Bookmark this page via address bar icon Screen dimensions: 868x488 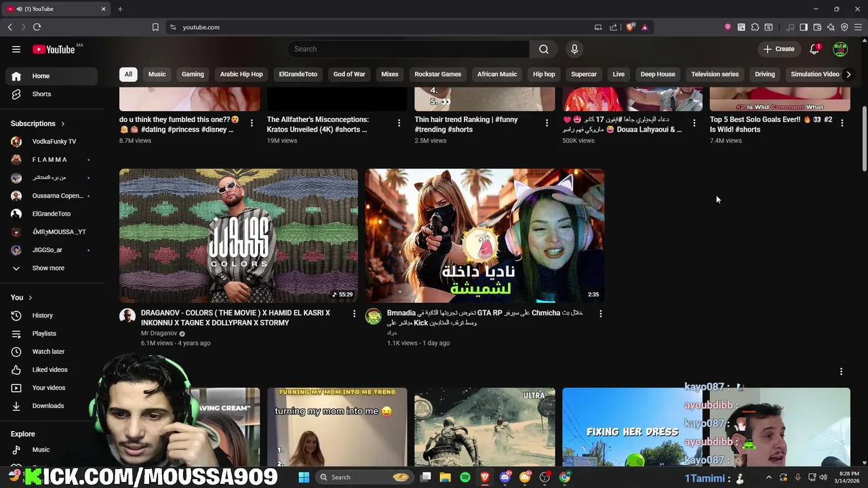pos(155,27)
